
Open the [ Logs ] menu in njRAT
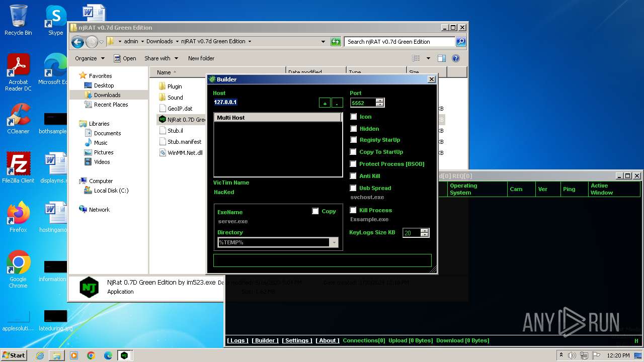237,340
